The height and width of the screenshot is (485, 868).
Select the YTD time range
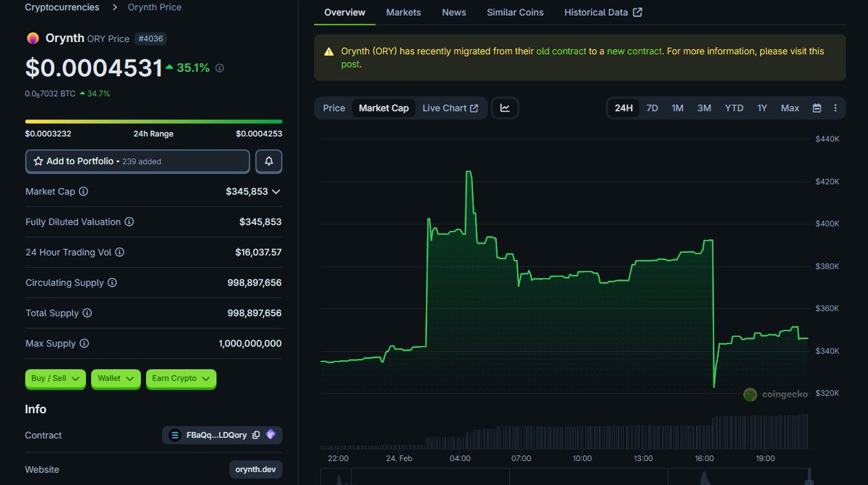point(734,108)
